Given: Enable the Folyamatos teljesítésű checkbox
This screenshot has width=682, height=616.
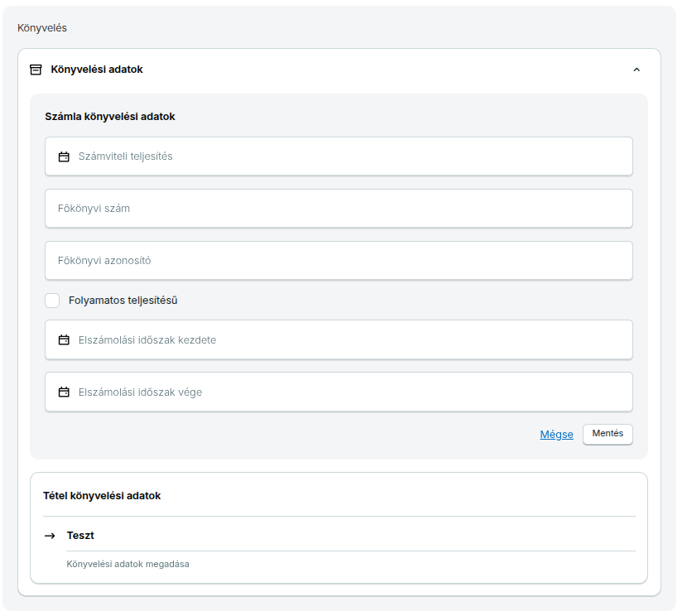Looking at the screenshot, I should pyautogui.click(x=52, y=301).
